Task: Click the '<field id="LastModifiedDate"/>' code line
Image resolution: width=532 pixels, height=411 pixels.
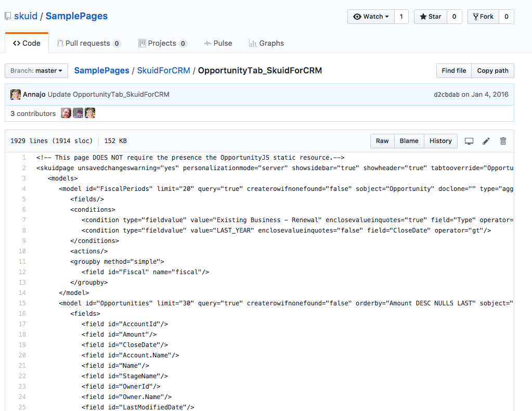Action: [138, 407]
